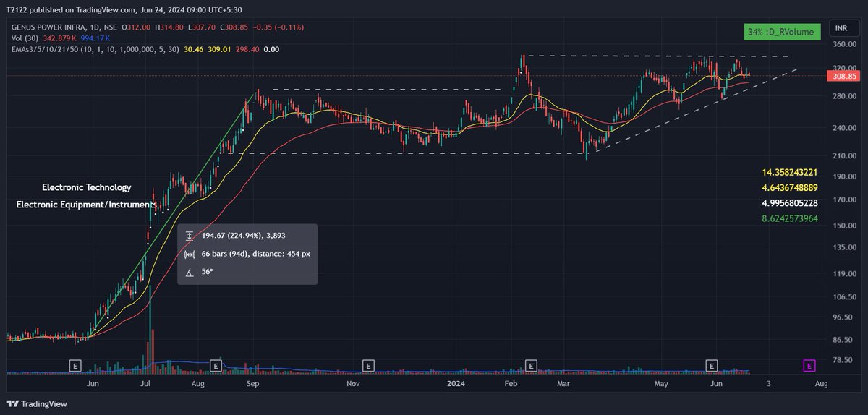This screenshot has height=415, width=868.
Task: Click the yellow value 4.6436748889
Action: [790, 188]
